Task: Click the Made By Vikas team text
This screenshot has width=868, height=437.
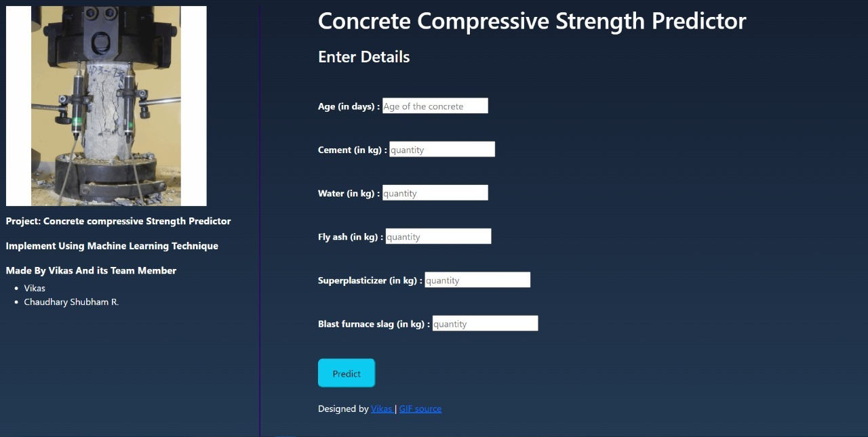Action: 91,270
